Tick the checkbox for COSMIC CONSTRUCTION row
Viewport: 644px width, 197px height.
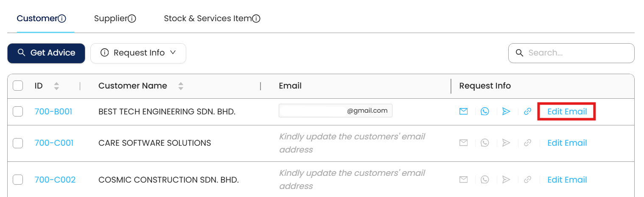18,180
